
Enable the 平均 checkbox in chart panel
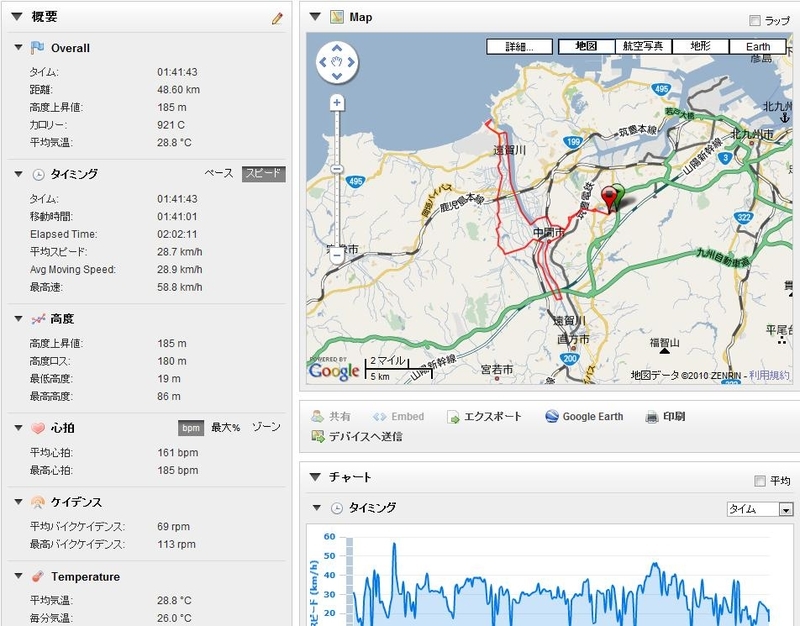pyautogui.click(x=760, y=481)
